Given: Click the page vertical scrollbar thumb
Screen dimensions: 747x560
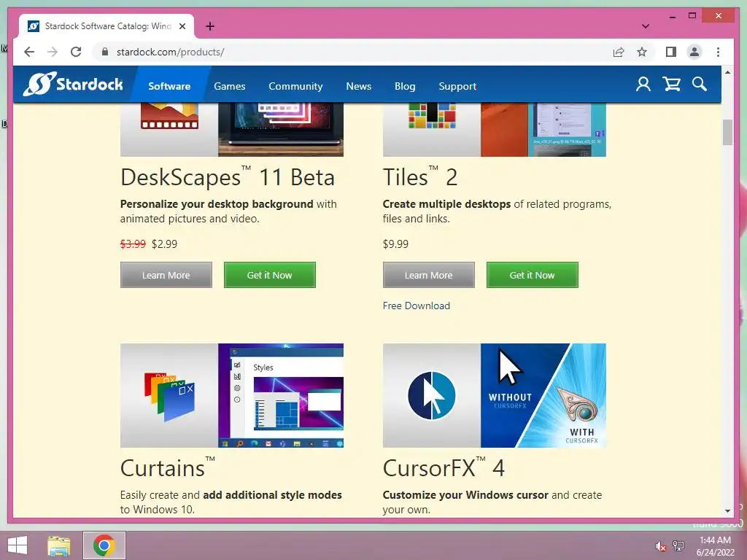Looking at the screenshot, I should tap(727, 133).
